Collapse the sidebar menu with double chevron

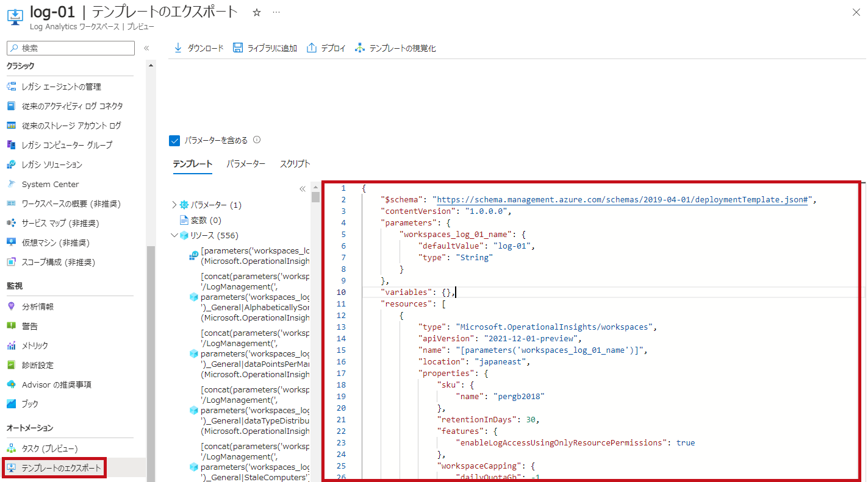(146, 48)
